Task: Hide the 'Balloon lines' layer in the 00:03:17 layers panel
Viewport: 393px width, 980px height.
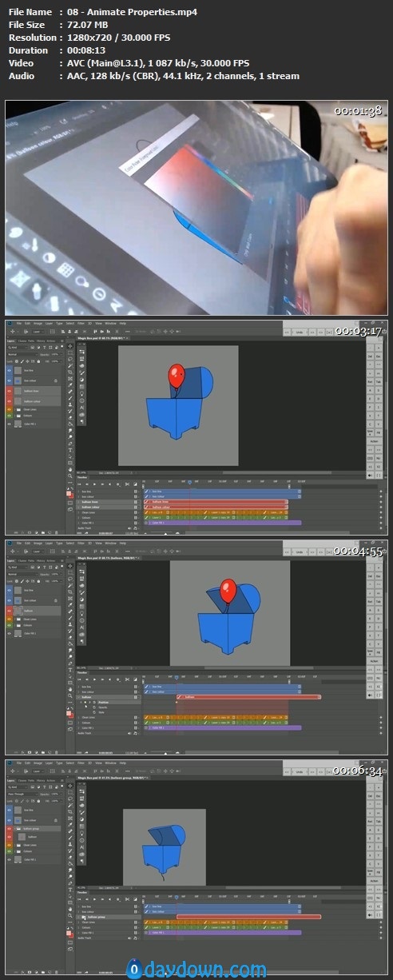Action: pyautogui.click(x=9, y=391)
